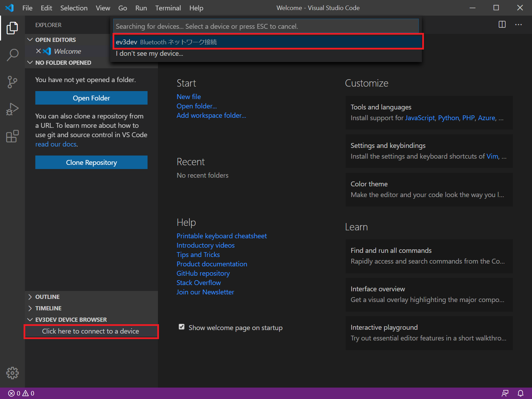
Task: Click the errors and warnings status indicator
Action: pos(21,393)
